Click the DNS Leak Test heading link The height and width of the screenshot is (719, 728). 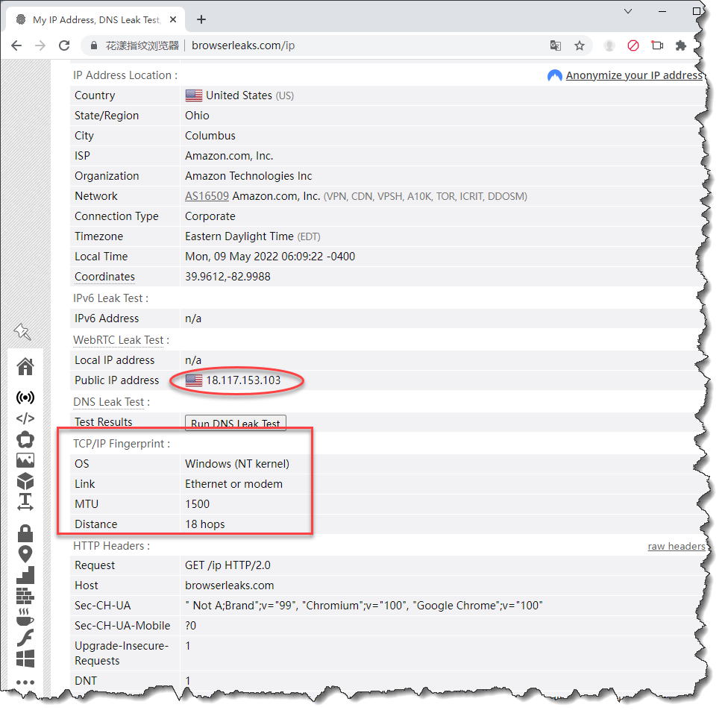click(109, 402)
